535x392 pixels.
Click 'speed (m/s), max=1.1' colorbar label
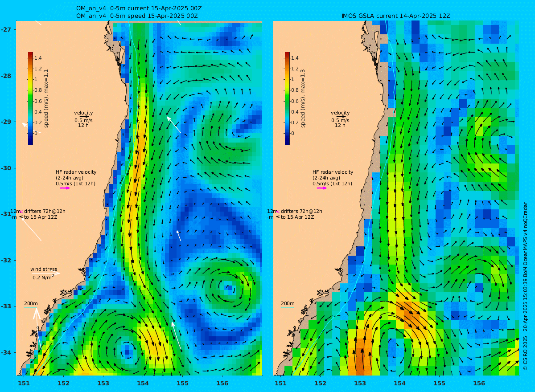46,98
